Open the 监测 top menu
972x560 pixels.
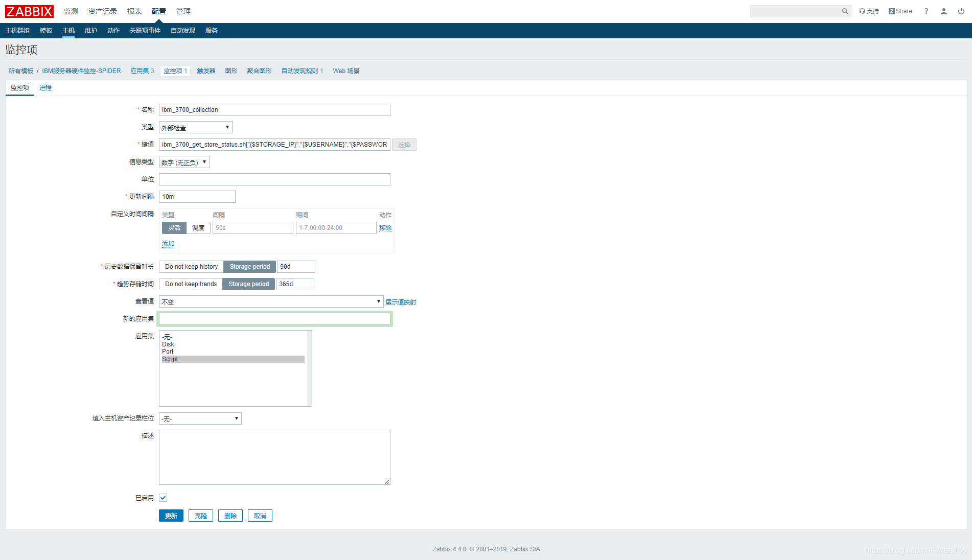[71, 11]
